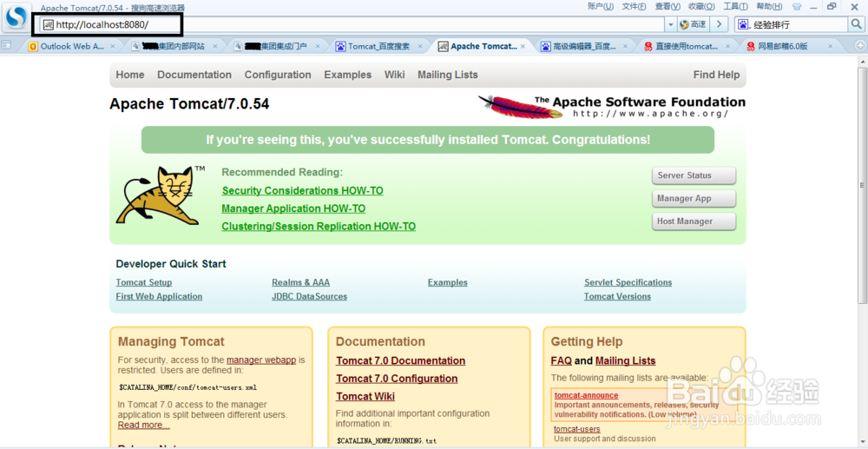The image size is (868, 449).
Task: Open Mailing Lists link in Getting Help
Action: (626, 361)
